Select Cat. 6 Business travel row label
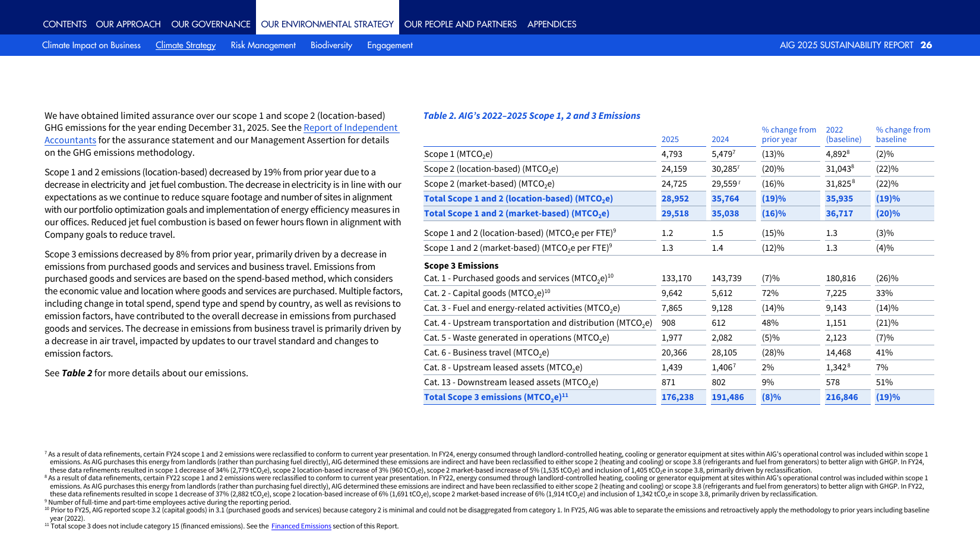This screenshot has height=551, width=980. (486, 353)
